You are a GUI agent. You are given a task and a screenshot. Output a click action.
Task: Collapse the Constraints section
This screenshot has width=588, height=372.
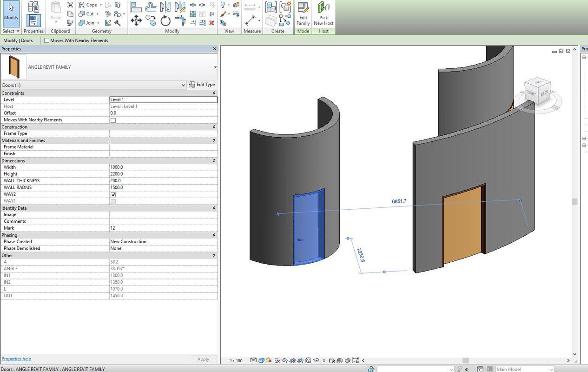[x=214, y=93]
